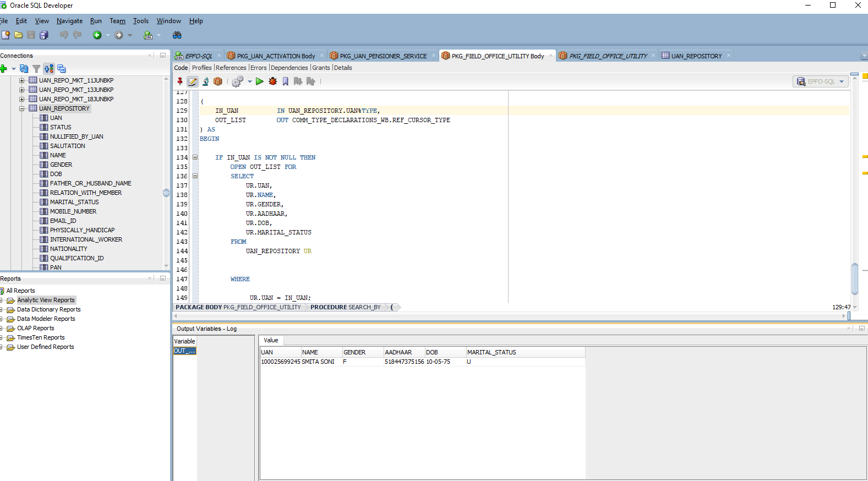Collapse the IF block at line 134
Image resolution: width=868 pixels, height=481 pixels.
point(195,157)
